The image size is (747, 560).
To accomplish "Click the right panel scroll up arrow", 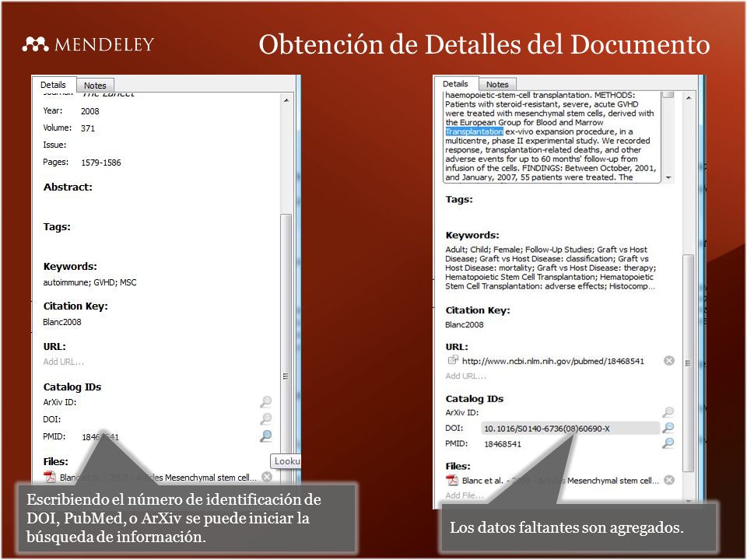I will point(689,98).
